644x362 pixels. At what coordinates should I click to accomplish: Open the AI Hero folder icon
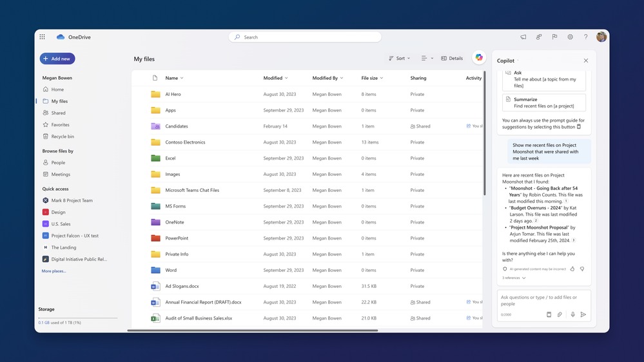[x=155, y=94]
